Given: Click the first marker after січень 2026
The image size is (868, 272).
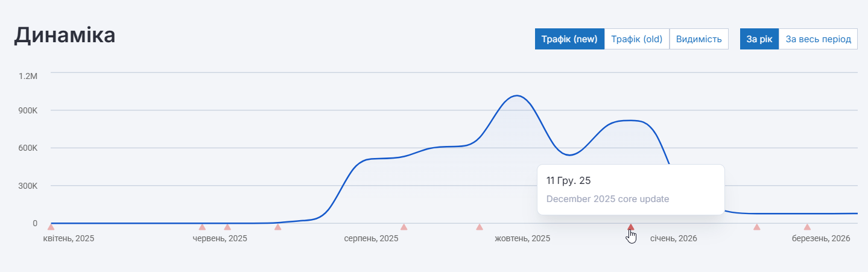Looking at the screenshot, I should (756, 227).
